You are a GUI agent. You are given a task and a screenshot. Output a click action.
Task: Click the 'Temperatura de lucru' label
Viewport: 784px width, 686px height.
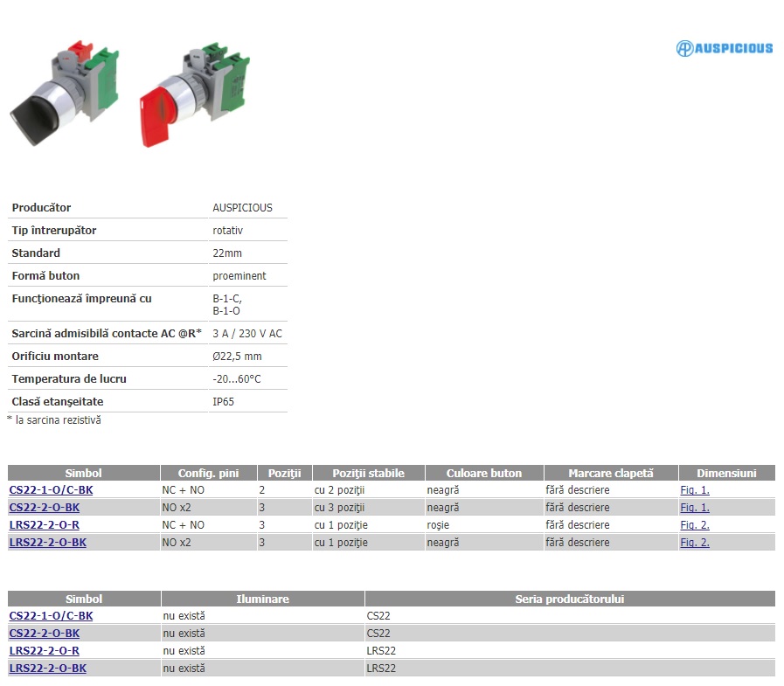click(69, 379)
